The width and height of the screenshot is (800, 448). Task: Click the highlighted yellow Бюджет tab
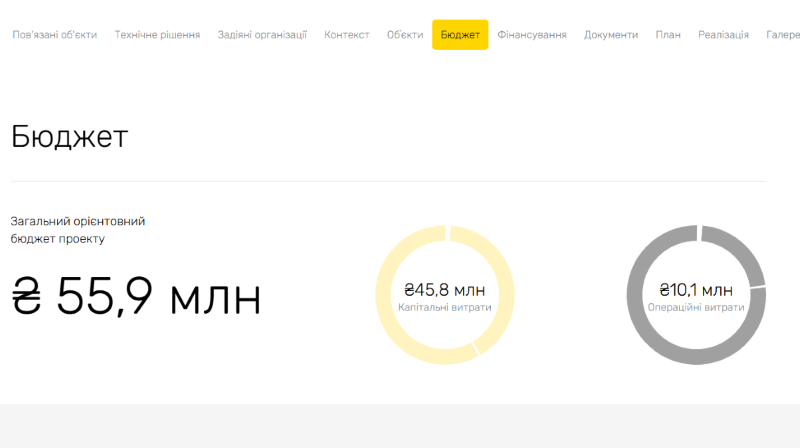(x=460, y=34)
